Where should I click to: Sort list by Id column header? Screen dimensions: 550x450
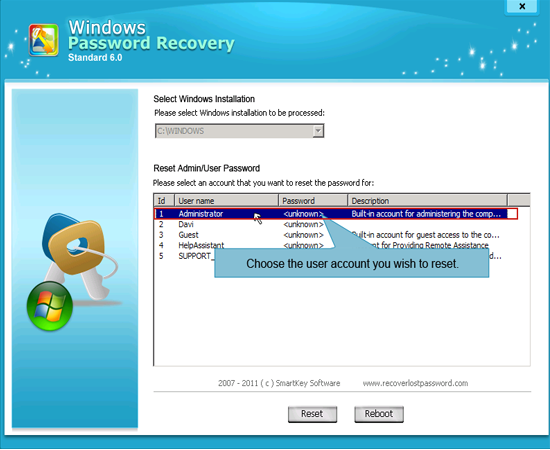click(x=164, y=201)
